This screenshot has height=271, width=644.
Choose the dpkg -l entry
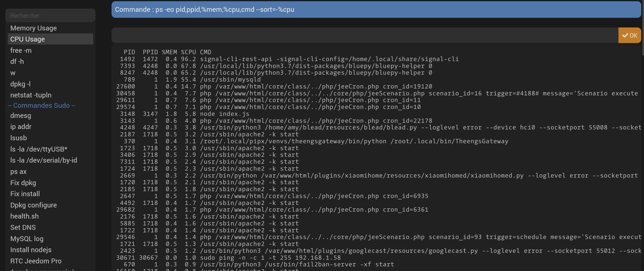tap(20, 84)
